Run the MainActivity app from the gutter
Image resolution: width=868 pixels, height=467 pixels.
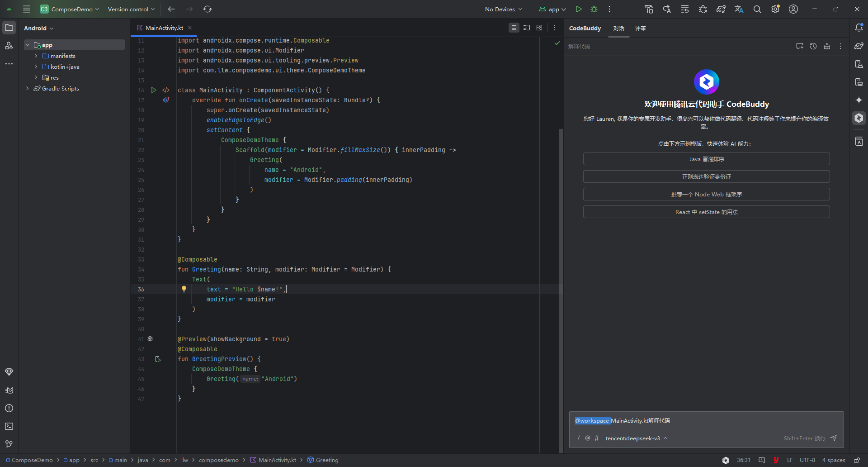click(154, 90)
